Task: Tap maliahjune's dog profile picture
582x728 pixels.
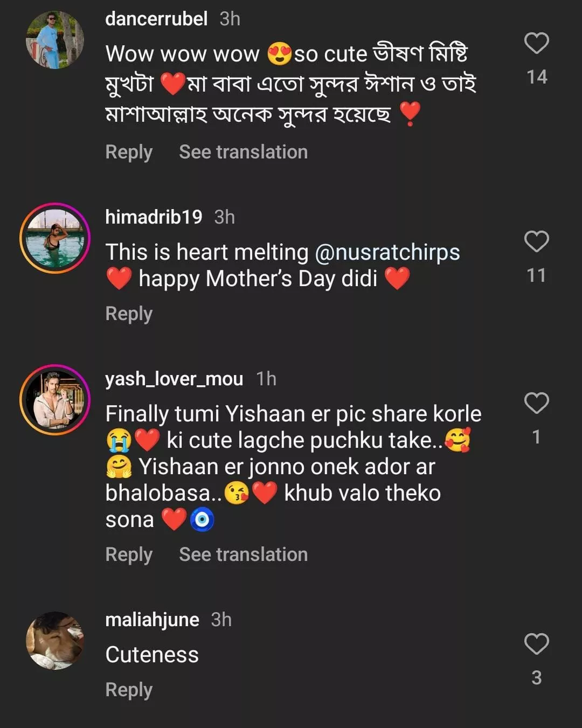Action: pos(55,641)
